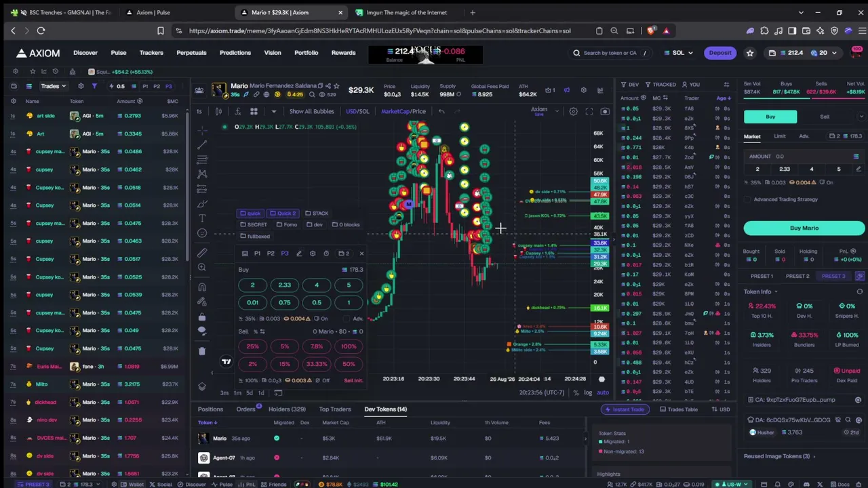Open the Trades dropdown in left panel
The width and height of the screenshot is (868, 488).
click(53, 86)
